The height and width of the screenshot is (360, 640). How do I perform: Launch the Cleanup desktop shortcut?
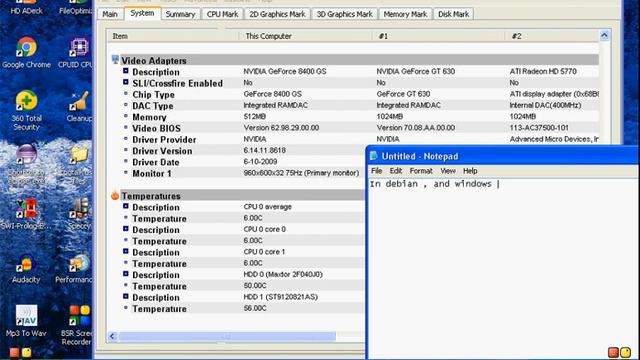[x=79, y=106]
